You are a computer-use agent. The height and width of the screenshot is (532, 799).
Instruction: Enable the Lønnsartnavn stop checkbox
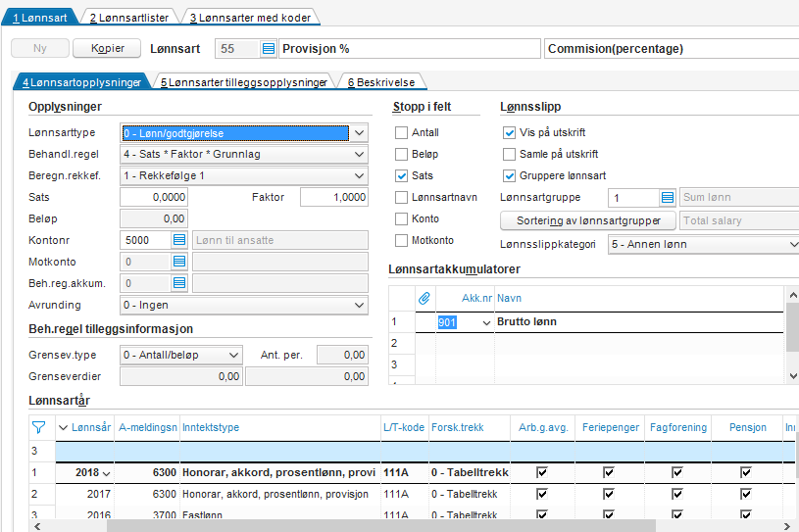pyautogui.click(x=402, y=198)
